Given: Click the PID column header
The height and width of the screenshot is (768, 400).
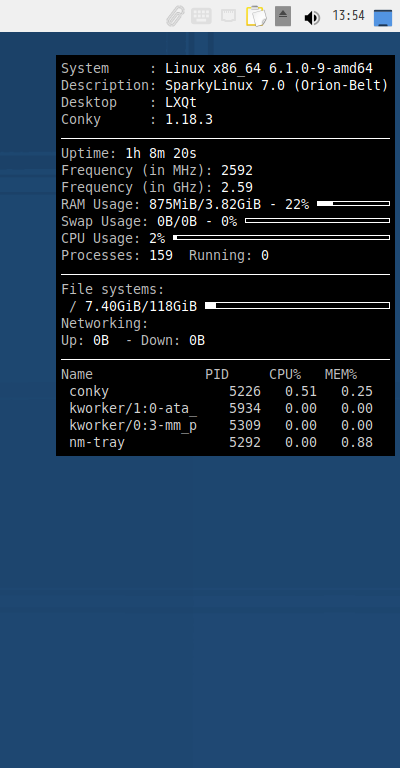Looking at the screenshot, I should tap(217, 375).
